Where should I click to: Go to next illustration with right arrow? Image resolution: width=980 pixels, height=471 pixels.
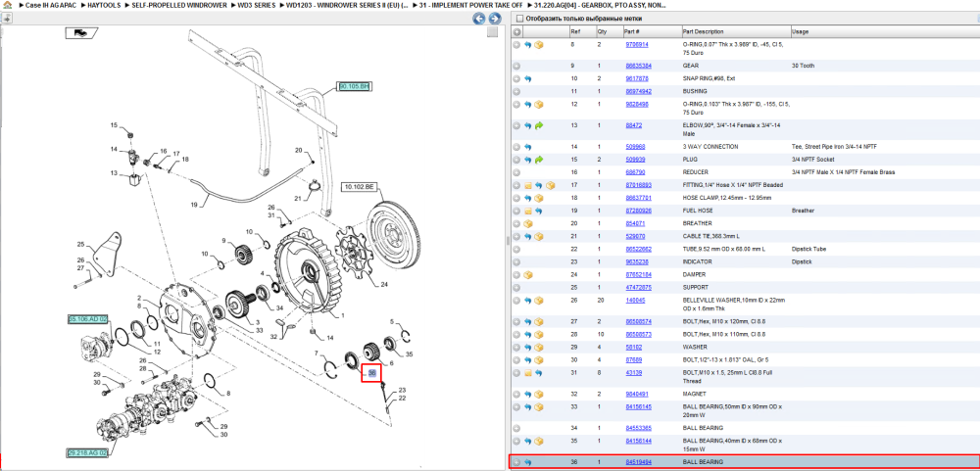[x=494, y=19]
